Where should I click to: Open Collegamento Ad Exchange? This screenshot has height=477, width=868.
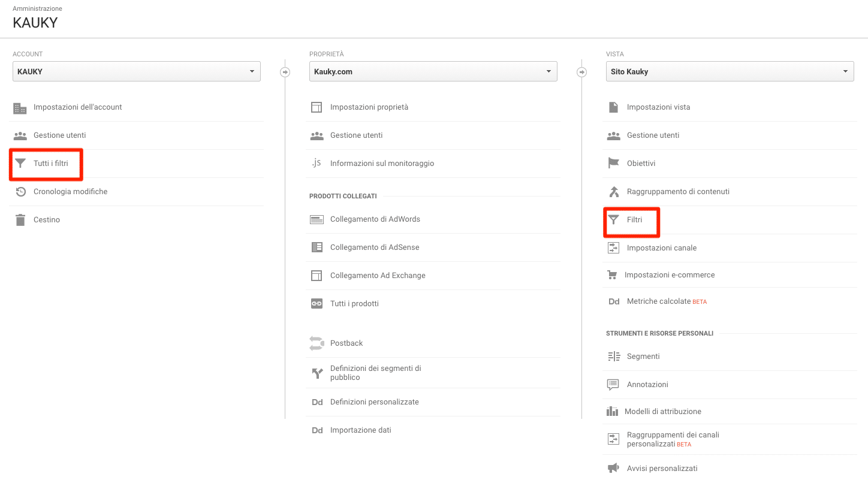tap(378, 276)
